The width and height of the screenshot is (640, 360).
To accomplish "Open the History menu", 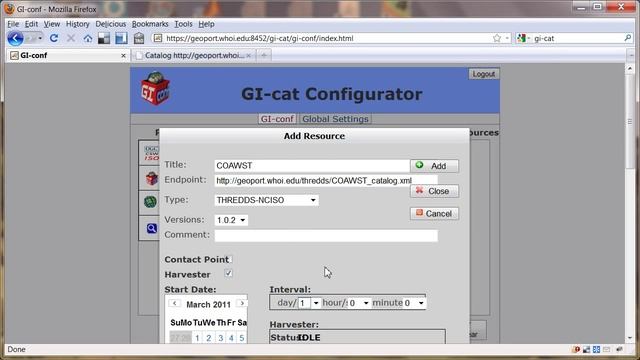I will (x=78, y=24).
